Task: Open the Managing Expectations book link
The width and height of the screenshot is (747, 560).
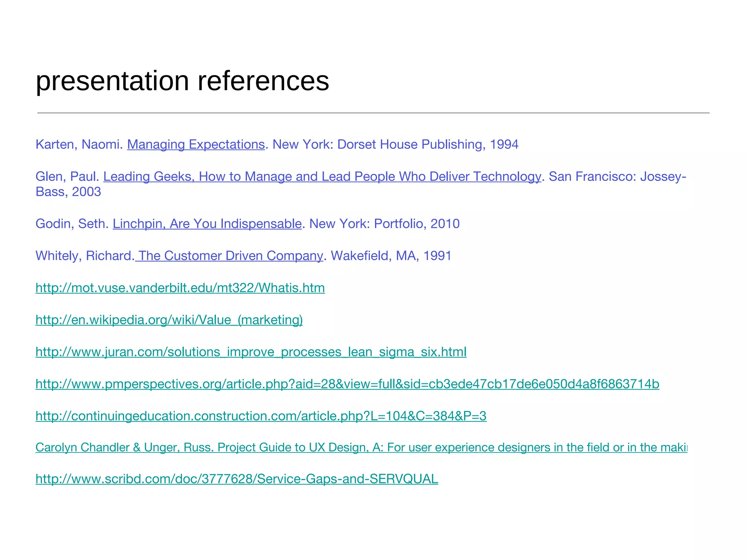Action: click(x=196, y=144)
